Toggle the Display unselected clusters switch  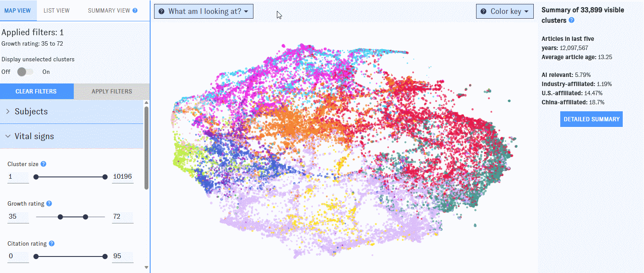pos(25,71)
